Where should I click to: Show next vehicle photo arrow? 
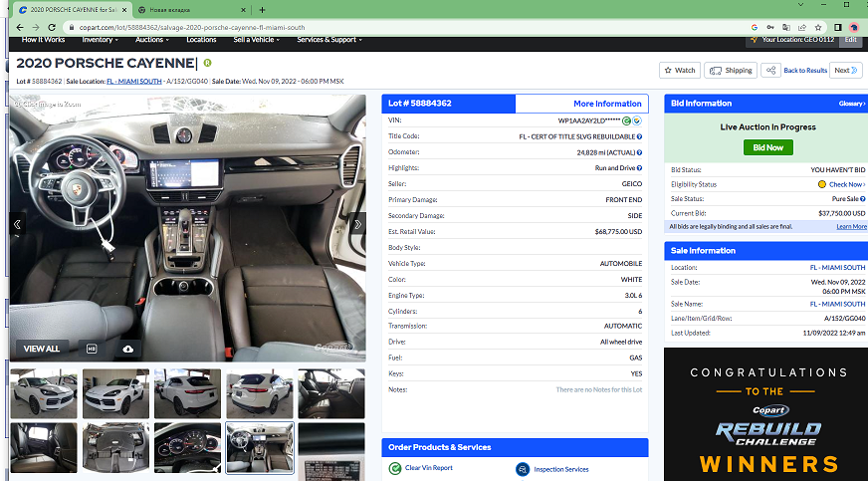tap(357, 224)
